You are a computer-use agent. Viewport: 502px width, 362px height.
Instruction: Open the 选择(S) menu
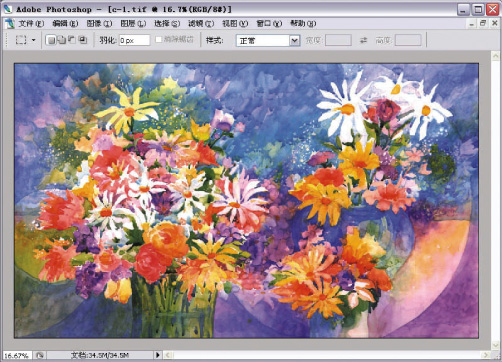click(x=167, y=23)
